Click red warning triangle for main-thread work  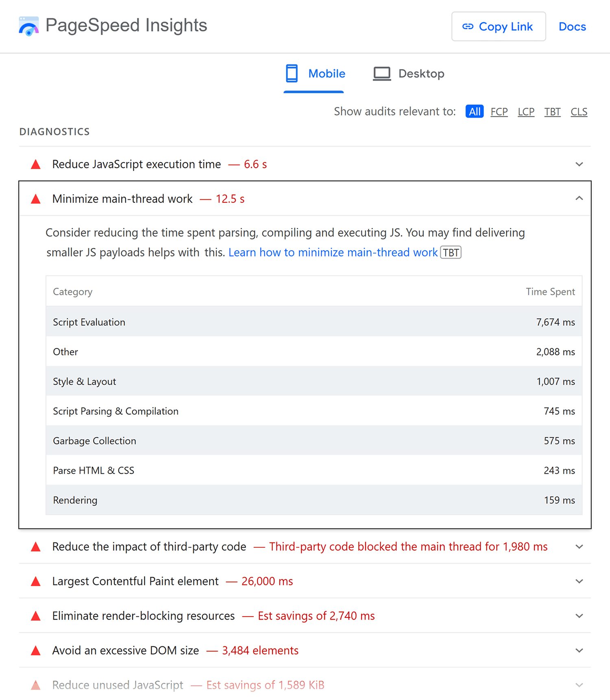pyautogui.click(x=36, y=199)
